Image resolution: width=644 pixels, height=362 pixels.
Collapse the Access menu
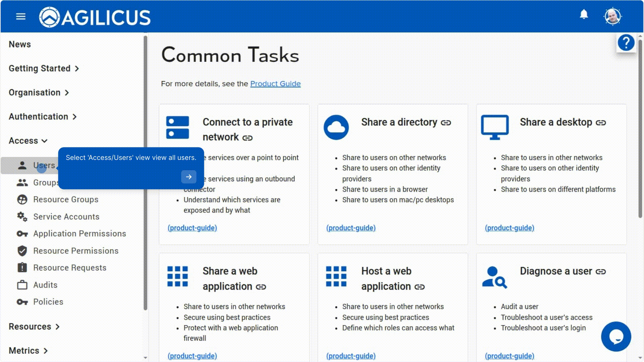[x=28, y=141]
